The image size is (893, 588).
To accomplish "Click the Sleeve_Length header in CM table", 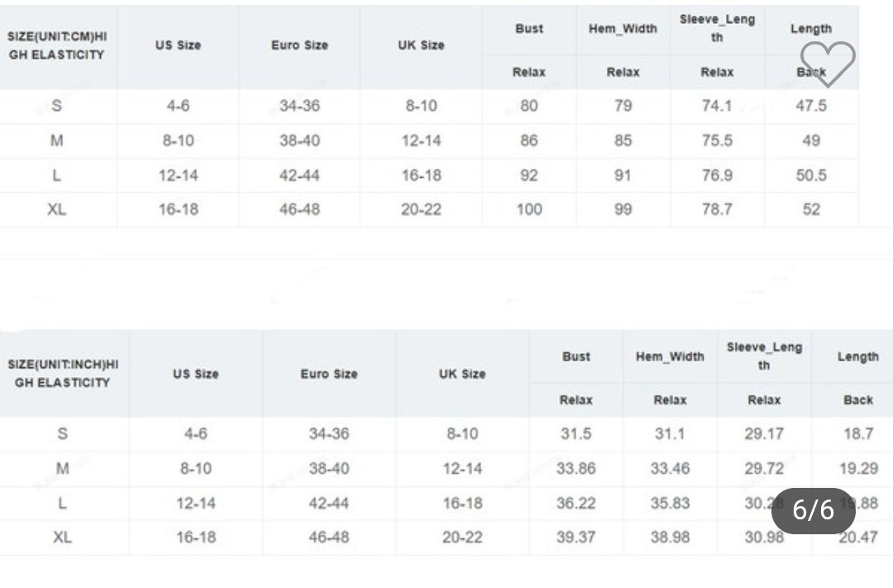I will 717,28.
